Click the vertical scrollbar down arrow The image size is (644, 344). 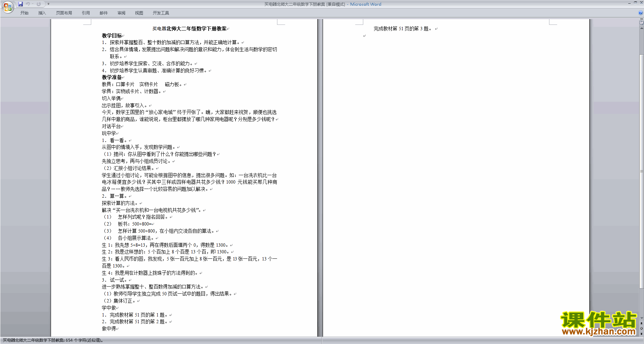[641, 318]
